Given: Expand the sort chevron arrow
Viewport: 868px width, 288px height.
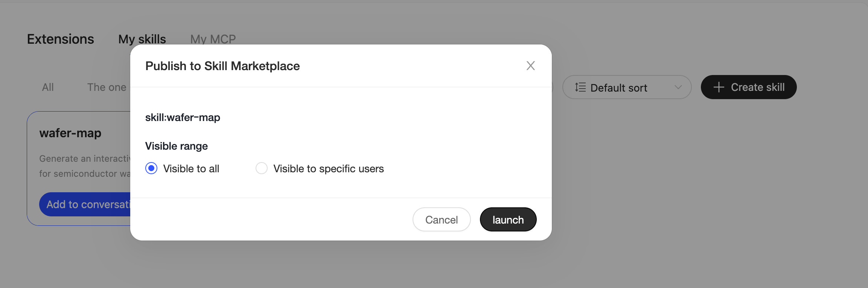Looking at the screenshot, I should click(678, 87).
